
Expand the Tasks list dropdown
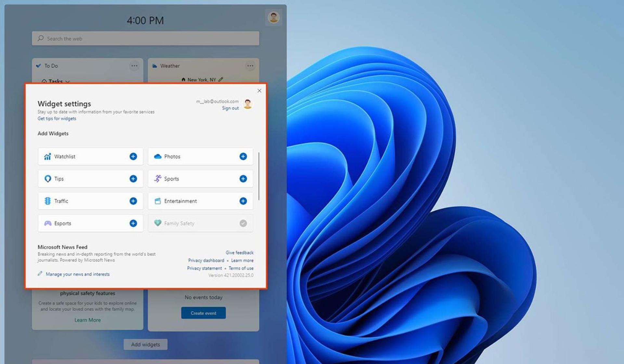tap(68, 82)
